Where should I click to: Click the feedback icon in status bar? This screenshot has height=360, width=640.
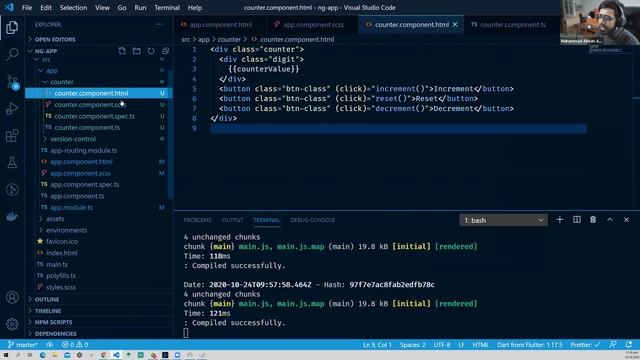[x=613, y=345]
